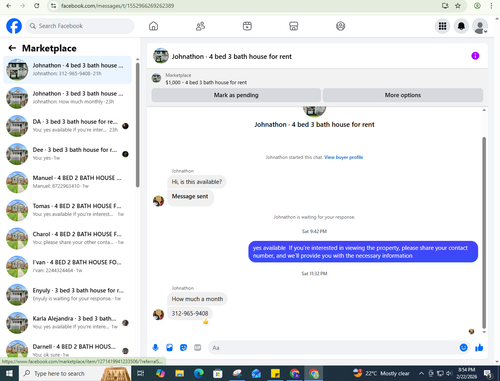Open the Charol 4 BED 2 BATH chat
This screenshot has height=381, width=500.
point(67,238)
